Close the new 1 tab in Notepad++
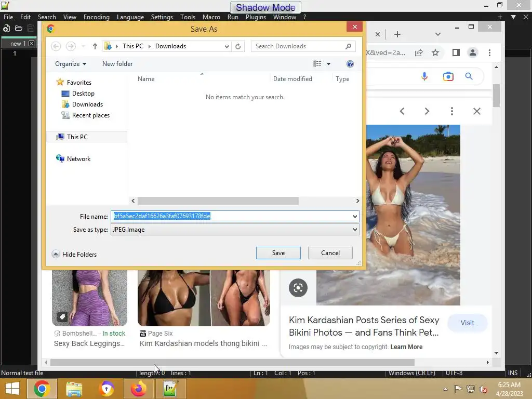 [31, 44]
